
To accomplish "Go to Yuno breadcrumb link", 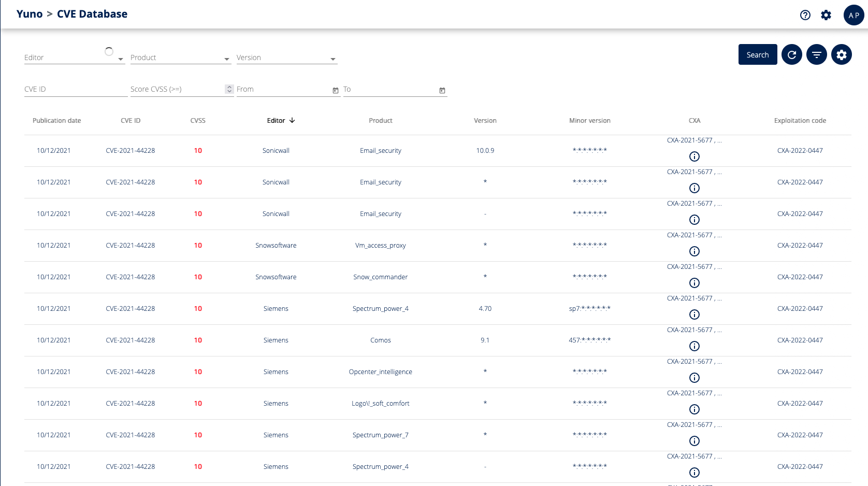I will tap(30, 14).
